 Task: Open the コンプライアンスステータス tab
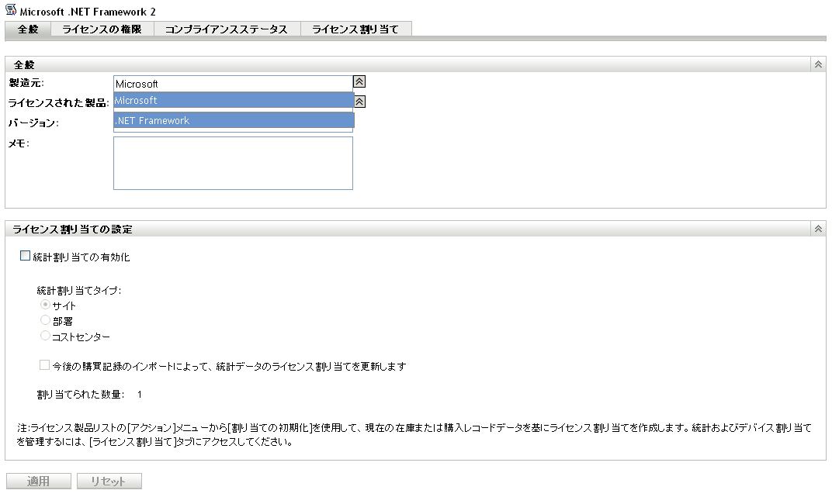click(227, 29)
